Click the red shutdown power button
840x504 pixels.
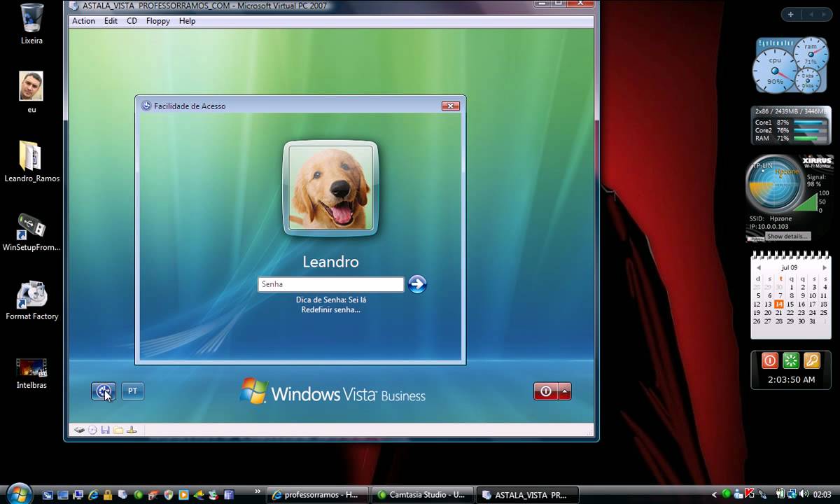click(x=546, y=391)
